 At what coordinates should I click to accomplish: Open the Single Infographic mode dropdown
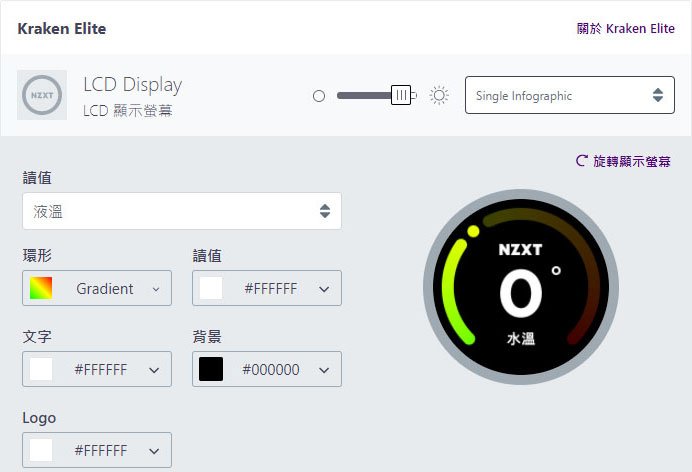[570, 95]
